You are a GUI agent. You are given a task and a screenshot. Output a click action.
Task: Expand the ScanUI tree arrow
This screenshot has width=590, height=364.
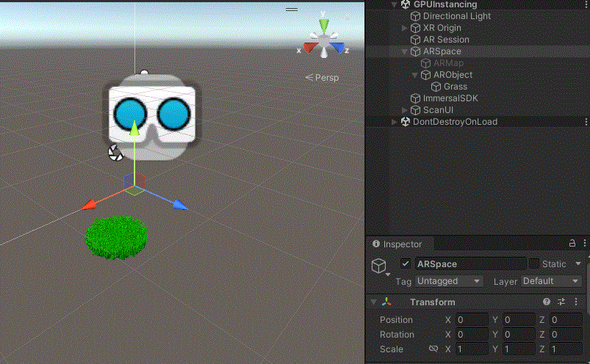coord(405,110)
